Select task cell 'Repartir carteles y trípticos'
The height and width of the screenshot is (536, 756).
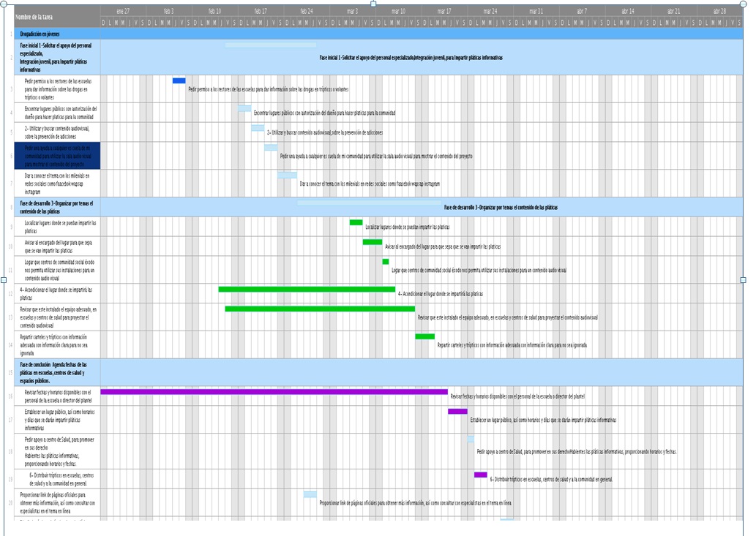[x=57, y=345]
